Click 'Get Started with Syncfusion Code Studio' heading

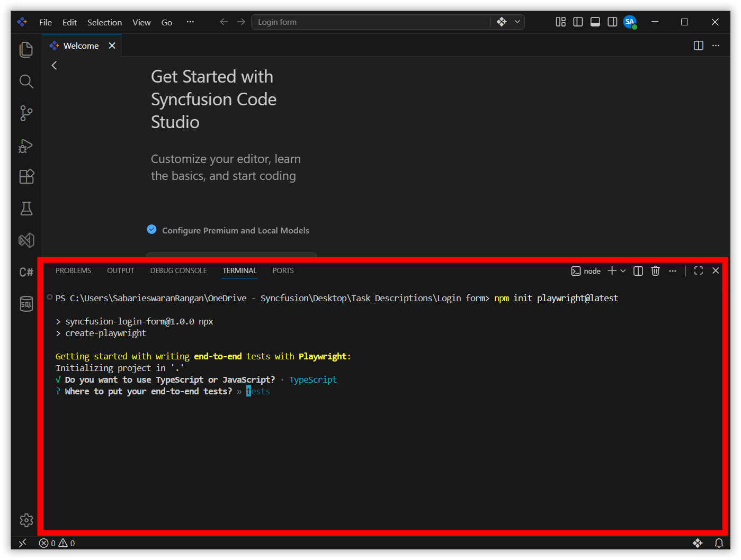(213, 100)
